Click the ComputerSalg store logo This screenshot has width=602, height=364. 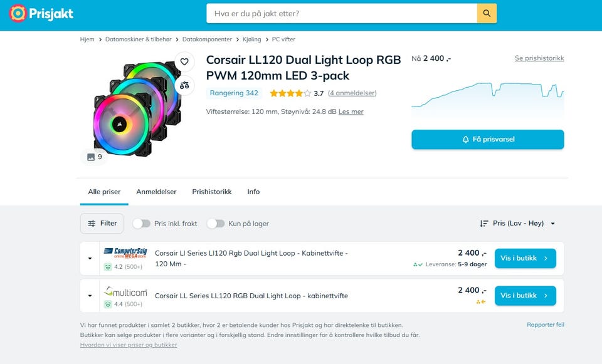point(125,253)
